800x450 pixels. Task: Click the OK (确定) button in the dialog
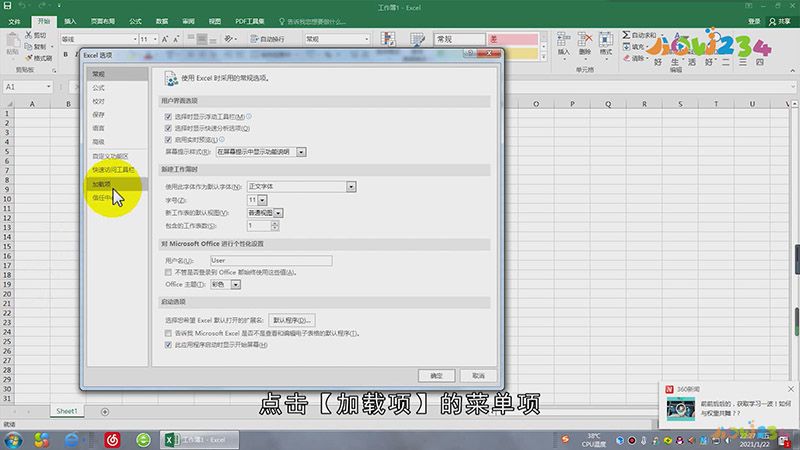click(436, 376)
